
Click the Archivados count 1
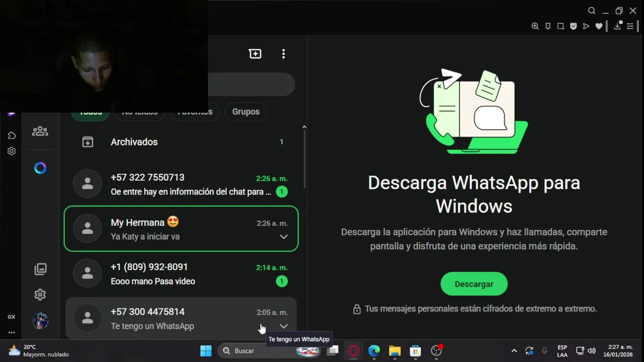click(x=282, y=142)
